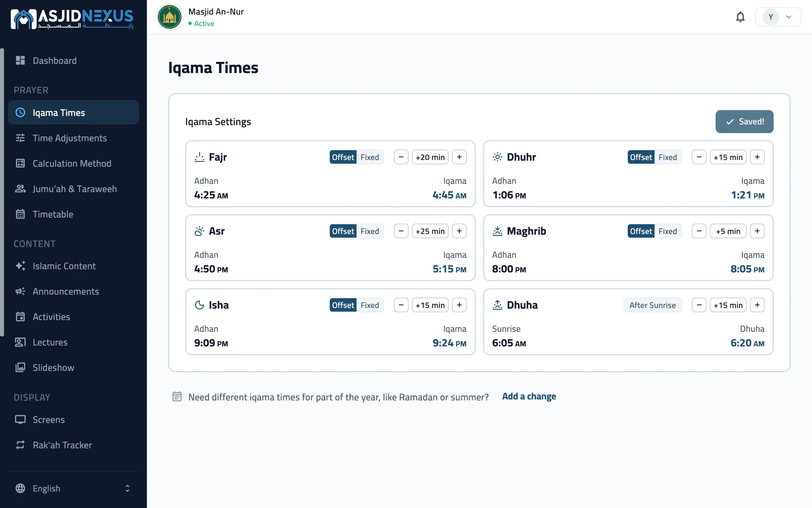Open the user account dropdown
Image resolution: width=812 pixels, height=508 pixels.
click(778, 17)
